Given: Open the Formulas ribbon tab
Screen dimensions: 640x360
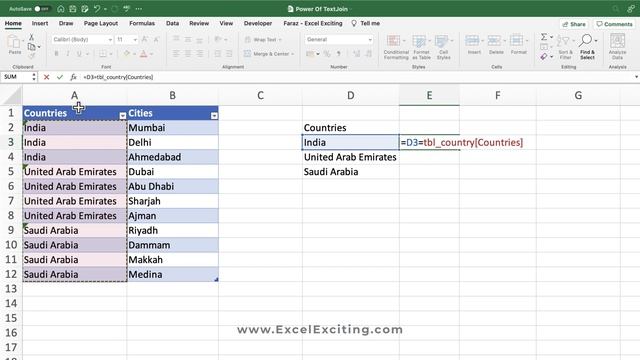Looking at the screenshot, I should pos(142,23).
